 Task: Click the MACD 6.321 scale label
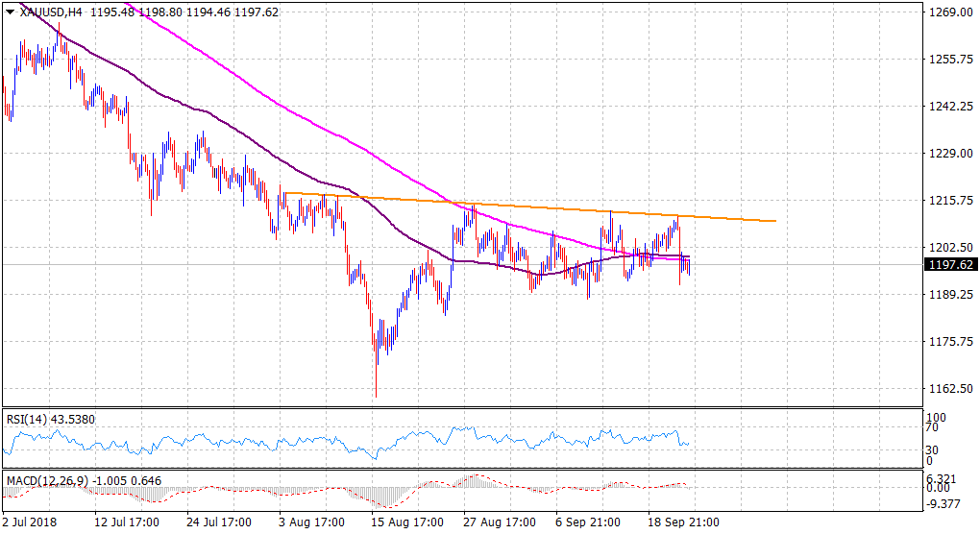point(940,477)
